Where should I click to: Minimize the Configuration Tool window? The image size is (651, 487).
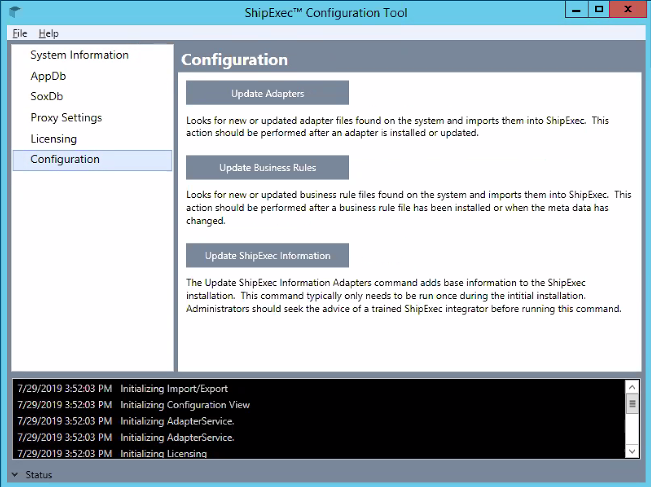575,9
